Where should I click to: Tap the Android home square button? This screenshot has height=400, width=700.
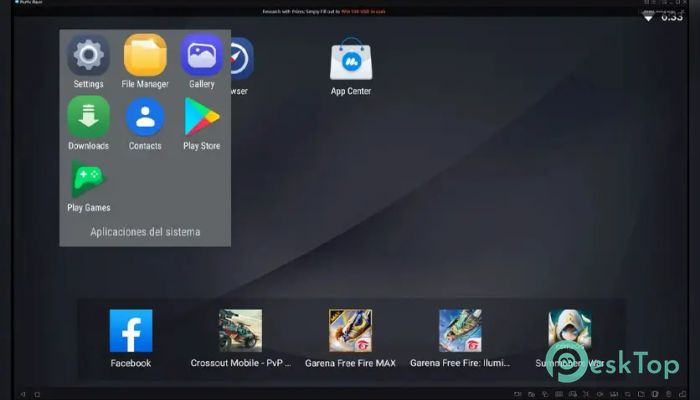pyautogui.click(x=38, y=394)
